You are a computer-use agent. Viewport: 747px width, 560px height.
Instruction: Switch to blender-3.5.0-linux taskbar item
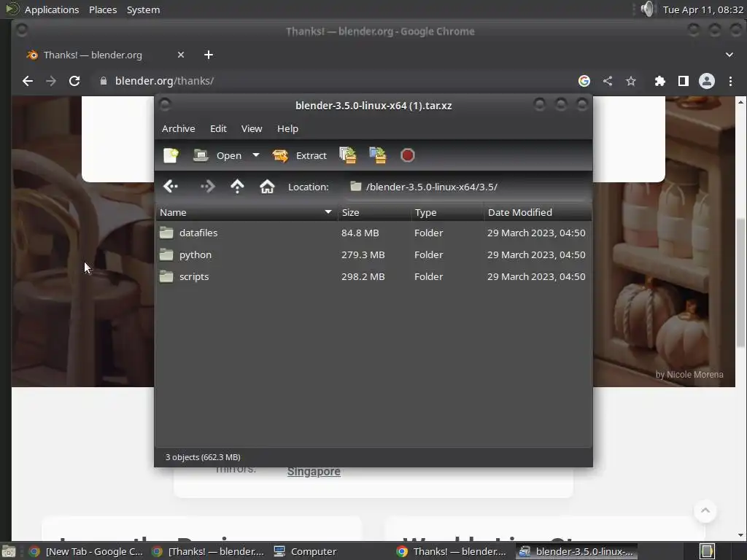[576, 551]
